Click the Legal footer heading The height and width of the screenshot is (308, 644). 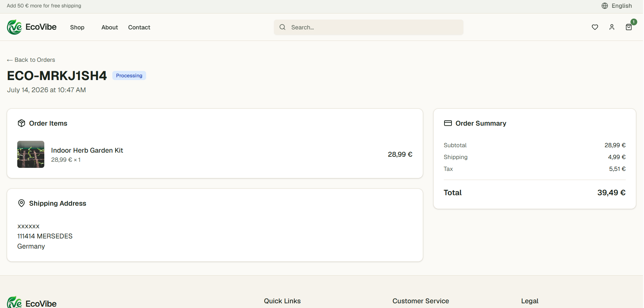[x=530, y=301]
